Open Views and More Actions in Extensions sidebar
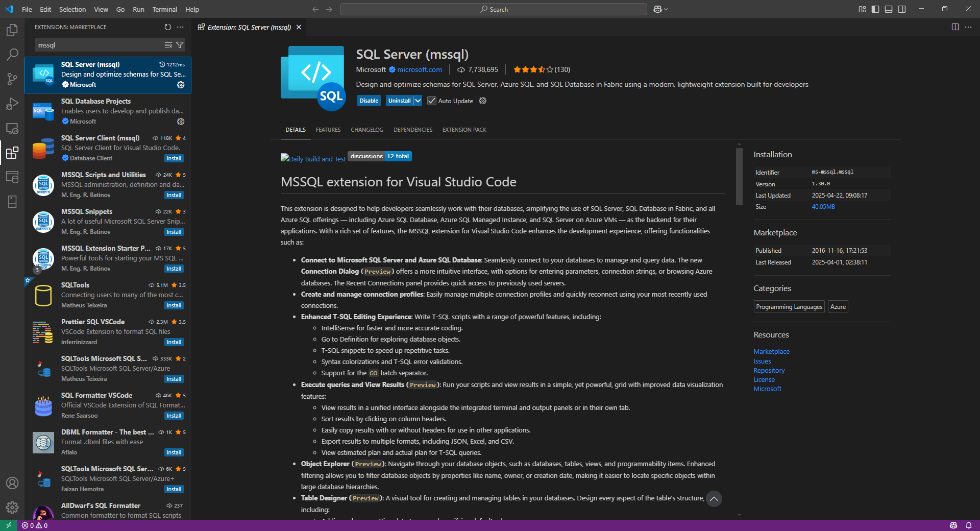 click(180, 27)
